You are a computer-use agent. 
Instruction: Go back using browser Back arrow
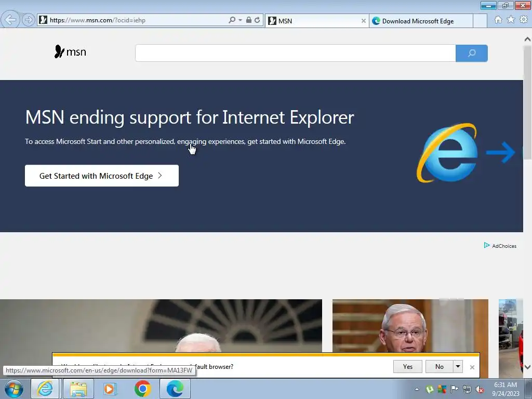coord(10,20)
